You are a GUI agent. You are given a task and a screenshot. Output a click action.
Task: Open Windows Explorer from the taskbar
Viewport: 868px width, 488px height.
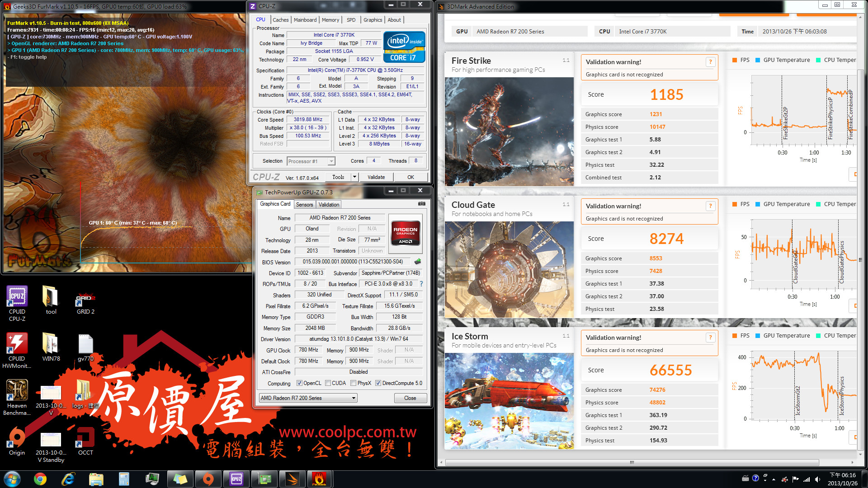tap(96, 479)
